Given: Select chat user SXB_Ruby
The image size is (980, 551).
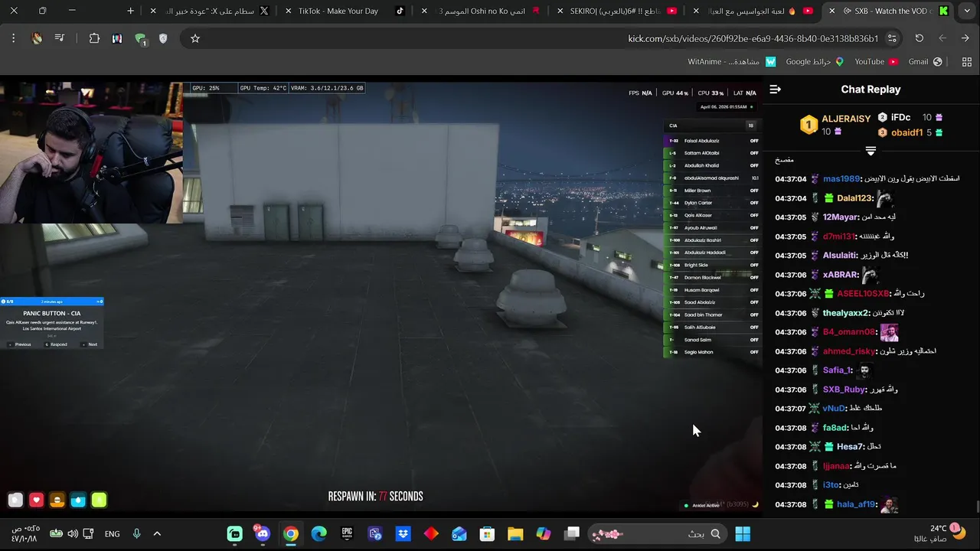Looking at the screenshot, I should click(x=844, y=390).
